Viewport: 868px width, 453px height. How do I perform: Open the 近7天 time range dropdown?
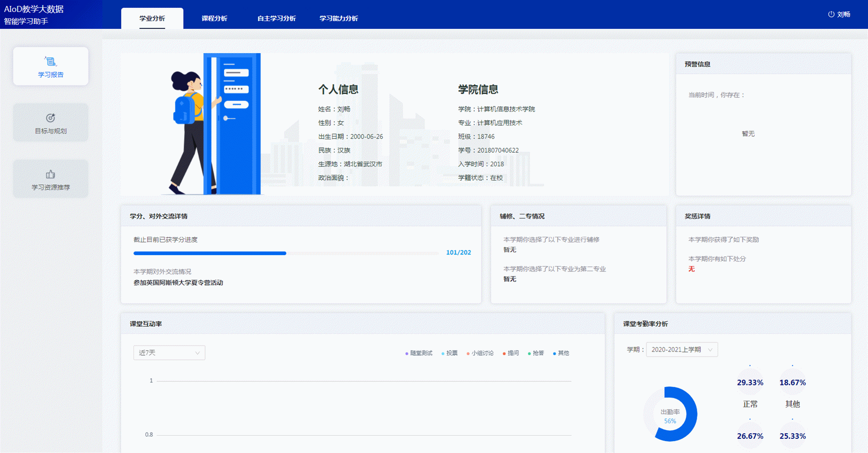[169, 353]
